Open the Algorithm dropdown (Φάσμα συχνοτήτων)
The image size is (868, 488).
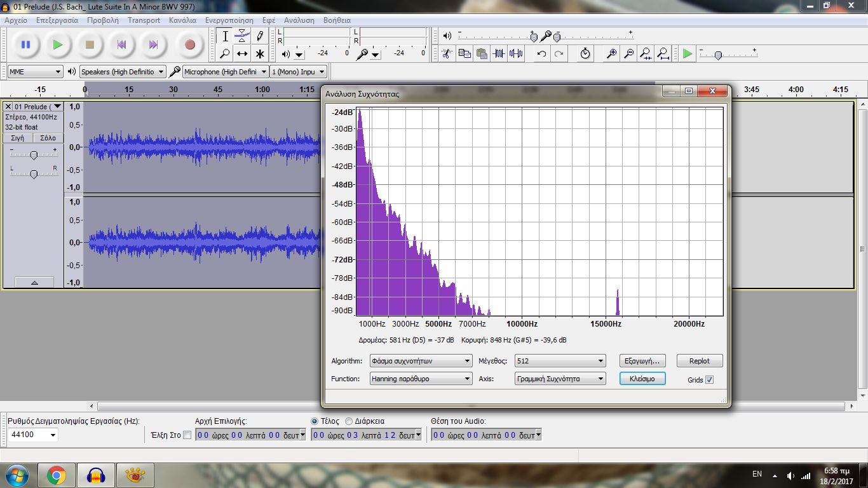421,361
